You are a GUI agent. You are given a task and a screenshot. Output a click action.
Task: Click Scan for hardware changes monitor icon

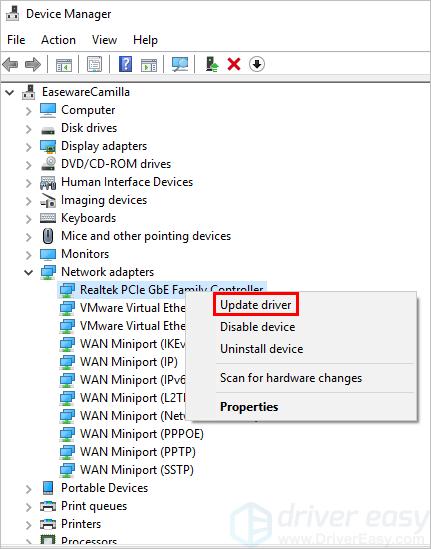(180, 64)
